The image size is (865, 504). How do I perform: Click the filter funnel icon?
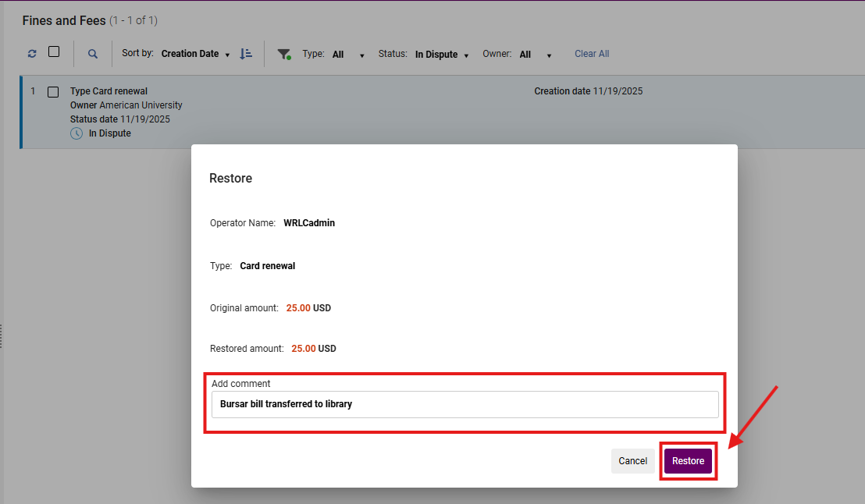click(x=284, y=54)
